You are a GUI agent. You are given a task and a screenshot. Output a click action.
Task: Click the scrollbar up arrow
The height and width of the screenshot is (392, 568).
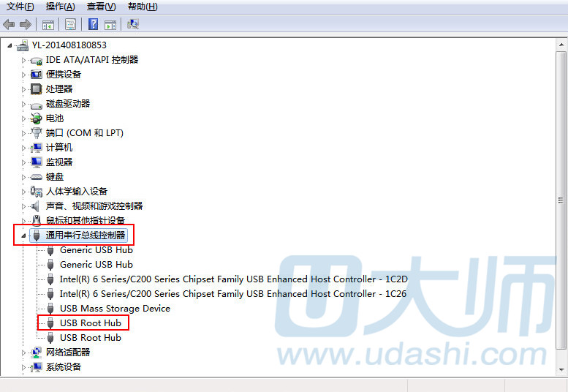tap(561, 45)
